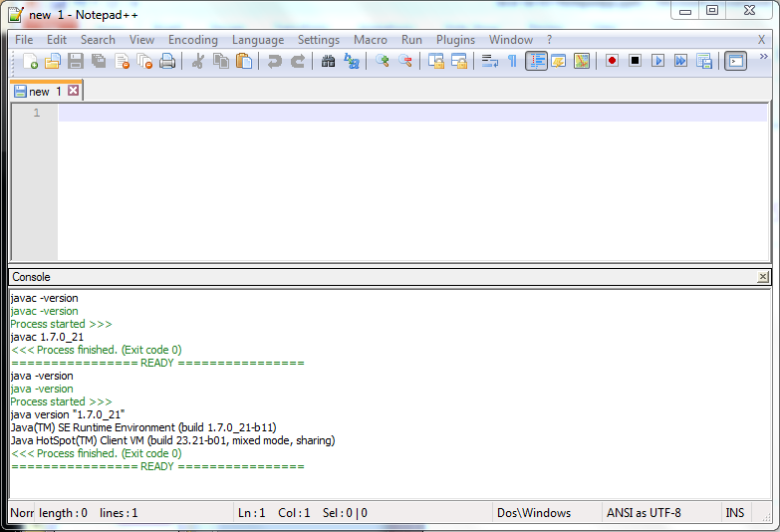Open user defined language dialog icon
Viewport: 780px width, 532px height.
559,61
